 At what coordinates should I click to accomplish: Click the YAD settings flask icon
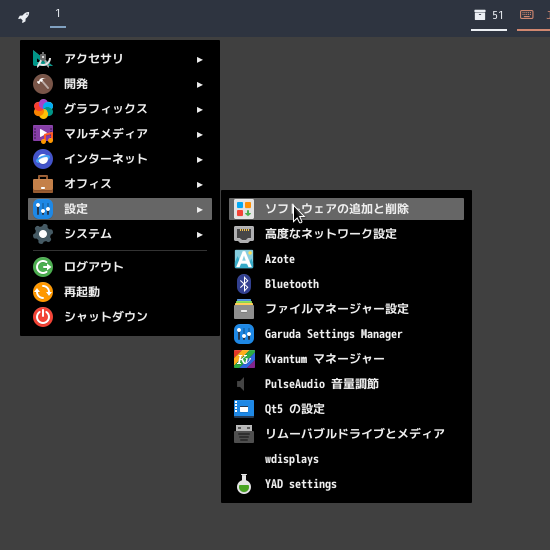244,484
